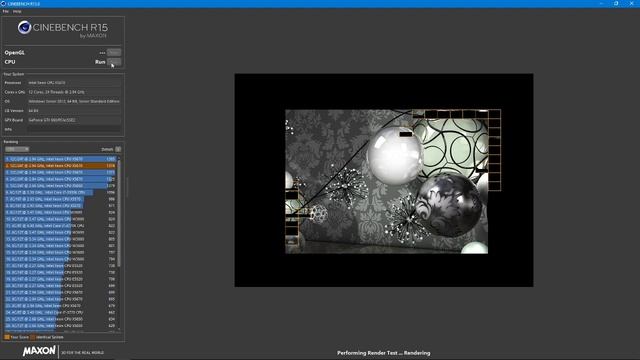This screenshot has width=640, height=360.
Task: Click the Cinebench sphere logo icon
Action: point(24,27)
